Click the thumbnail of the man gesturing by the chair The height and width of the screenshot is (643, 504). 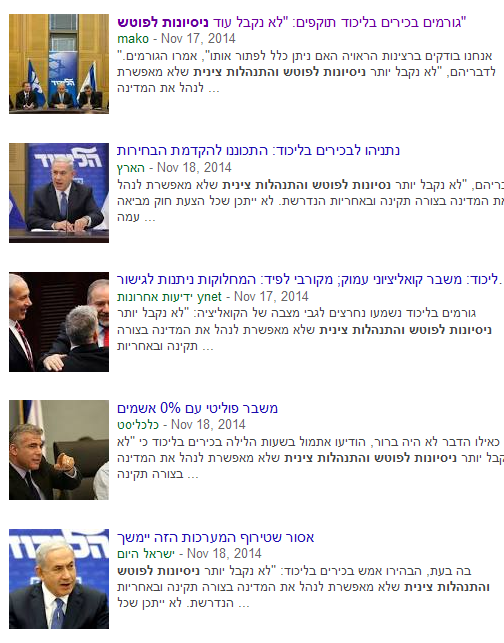click(x=59, y=450)
